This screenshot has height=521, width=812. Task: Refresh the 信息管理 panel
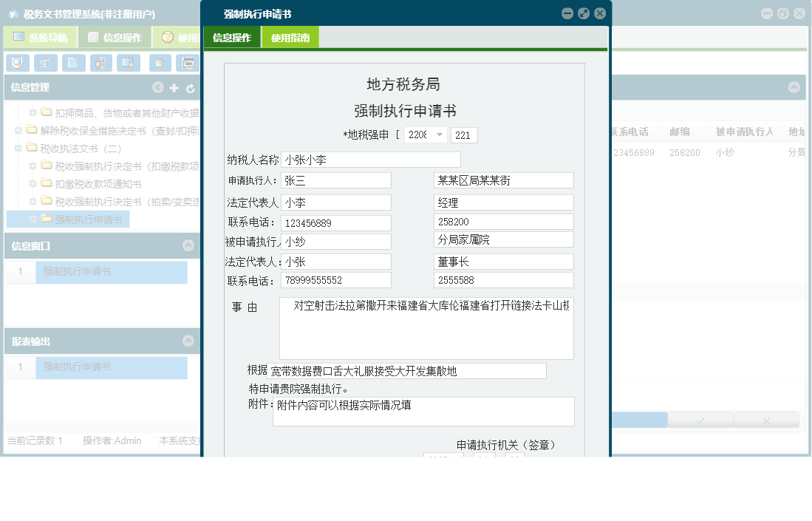pos(190,87)
